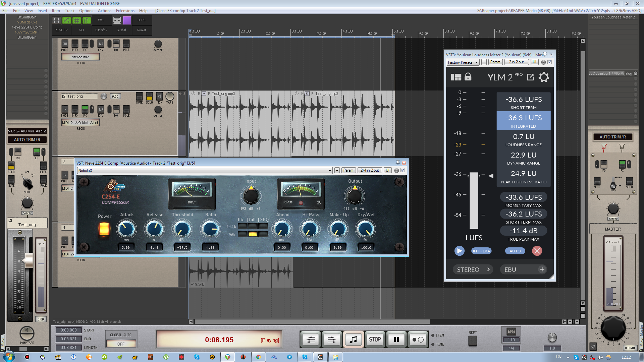Toggle the ITEM radio indicator in transport
The width and height of the screenshot is (644, 362).
tap(433, 335)
